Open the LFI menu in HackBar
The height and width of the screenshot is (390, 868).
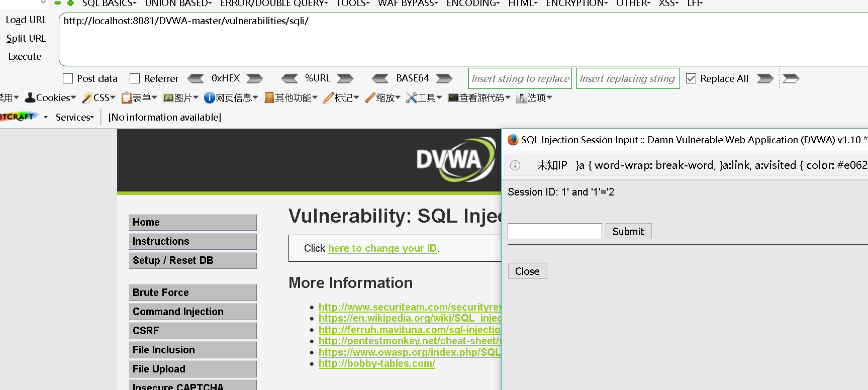pyautogui.click(x=695, y=3)
